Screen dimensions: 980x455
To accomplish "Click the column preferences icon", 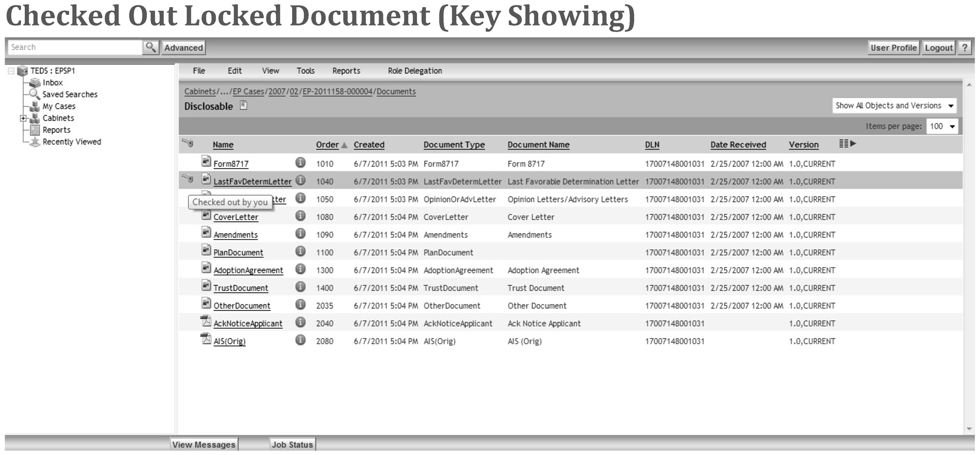I will pyautogui.click(x=847, y=144).
